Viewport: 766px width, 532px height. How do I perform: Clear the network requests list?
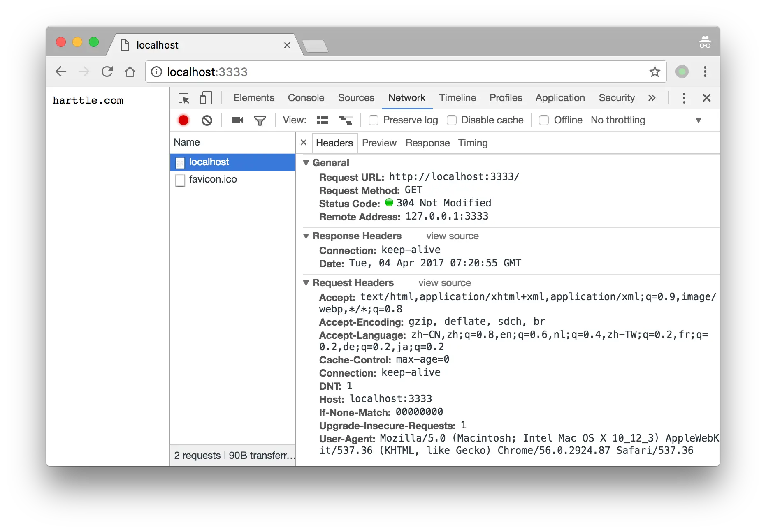pos(207,120)
